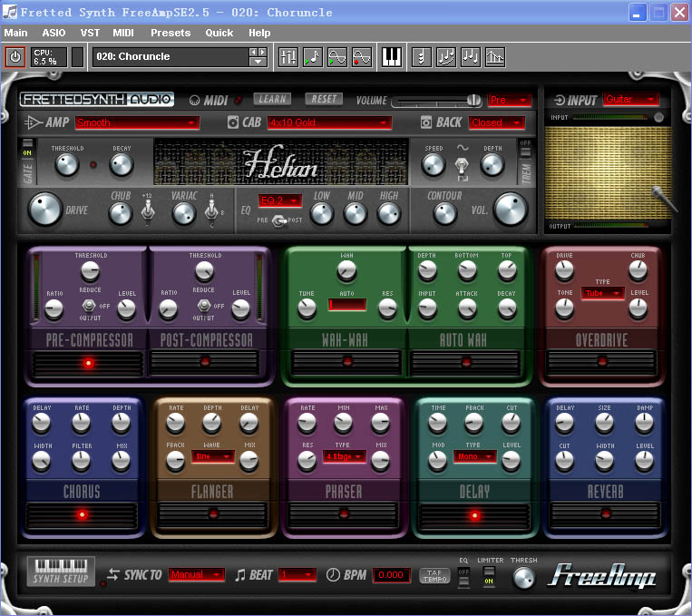Open the Quick menu

pyautogui.click(x=219, y=33)
